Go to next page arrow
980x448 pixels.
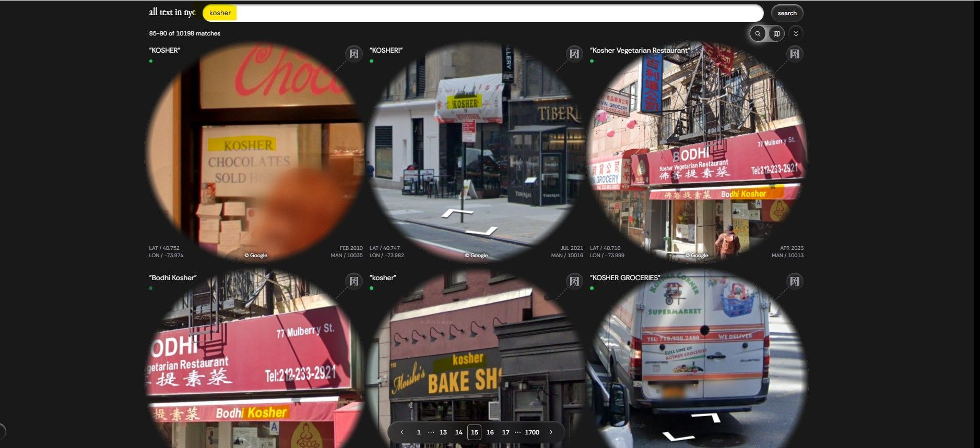(x=551, y=432)
